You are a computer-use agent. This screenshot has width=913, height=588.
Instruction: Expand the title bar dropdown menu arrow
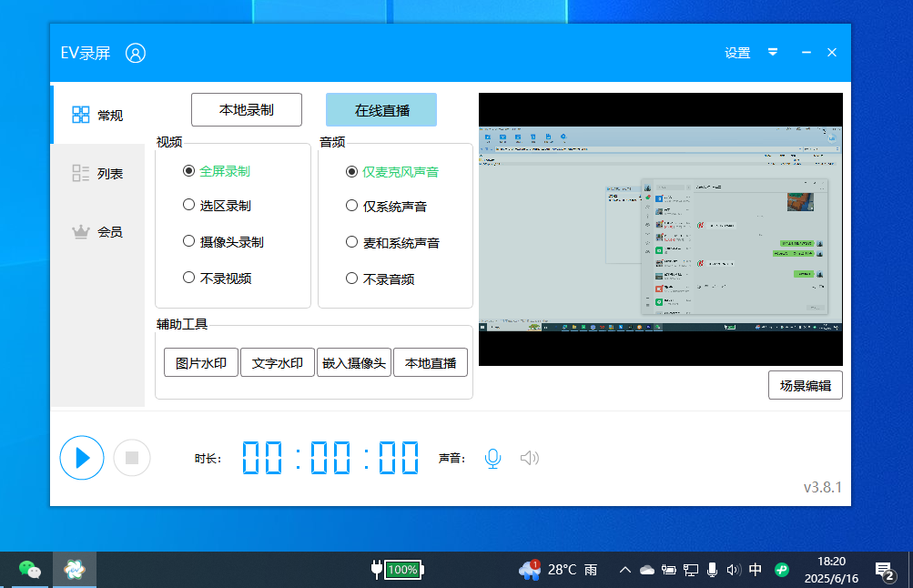(x=773, y=52)
